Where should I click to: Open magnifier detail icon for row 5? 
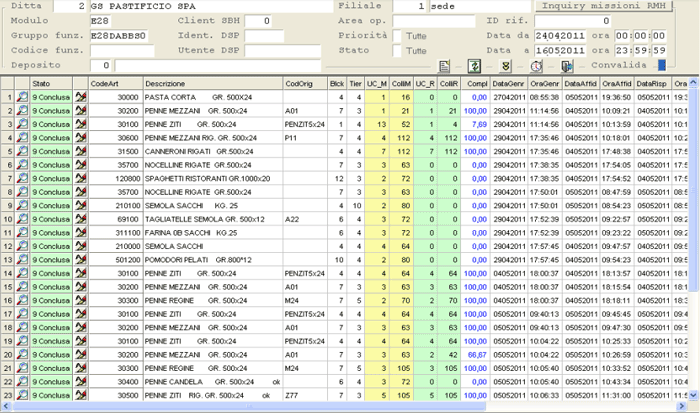[x=22, y=151]
